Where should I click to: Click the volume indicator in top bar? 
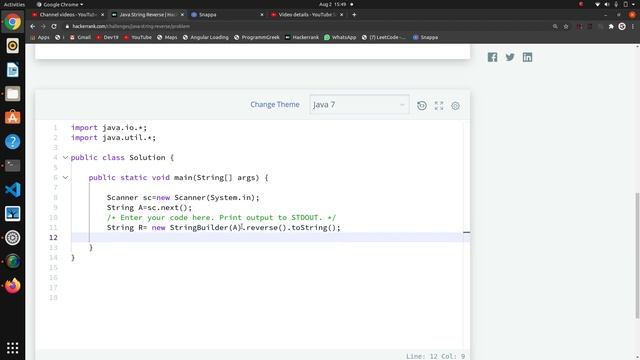(x=607, y=4)
